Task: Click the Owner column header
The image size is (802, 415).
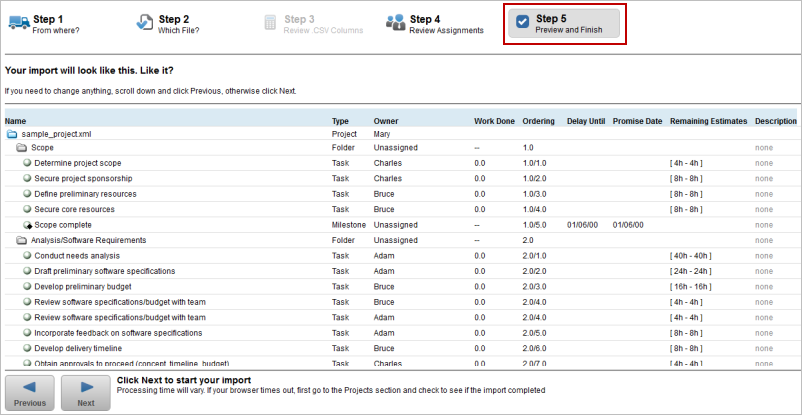Action: [x=386, y=121]
